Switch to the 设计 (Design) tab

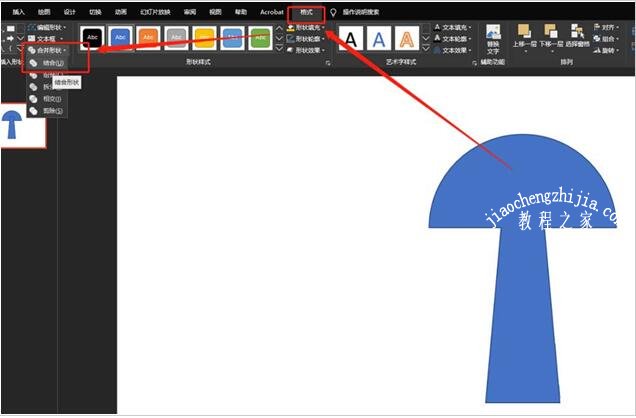tap(69, 12)
